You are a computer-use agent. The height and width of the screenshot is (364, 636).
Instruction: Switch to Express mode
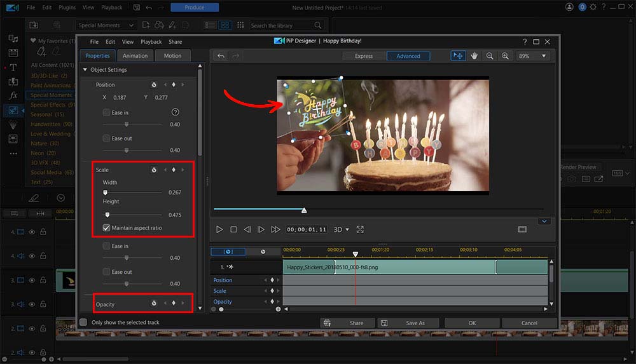pos(364,56)
